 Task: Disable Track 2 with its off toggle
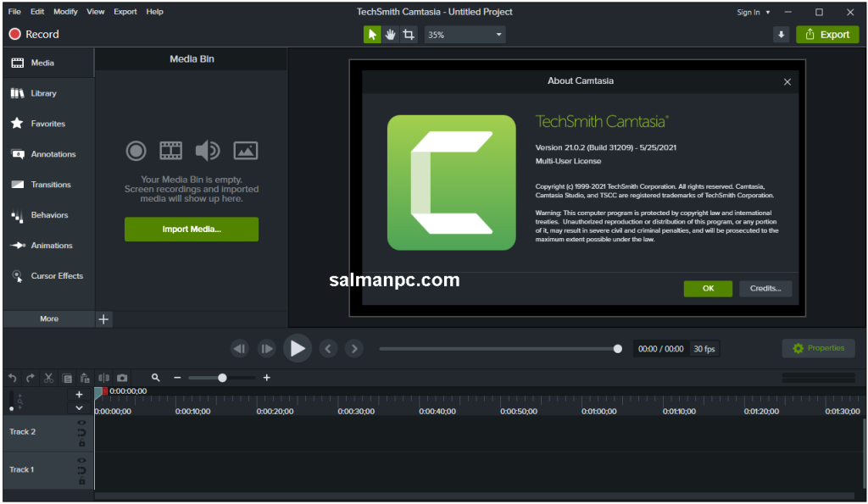pos(81,433)
